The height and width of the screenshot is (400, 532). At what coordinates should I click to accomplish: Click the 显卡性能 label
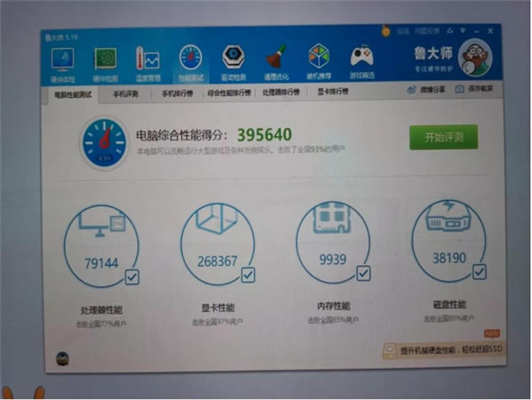218,308
